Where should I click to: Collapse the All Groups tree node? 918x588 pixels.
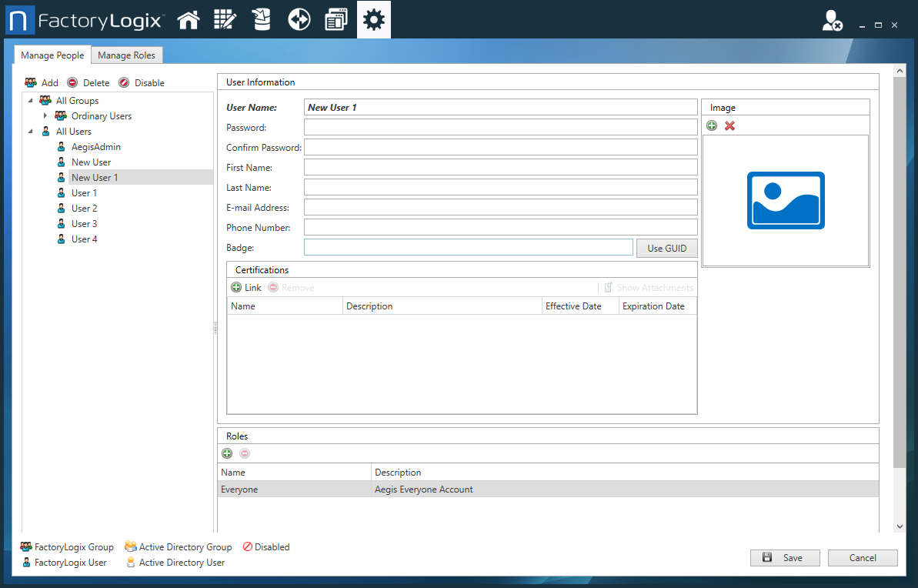[31, 100]
